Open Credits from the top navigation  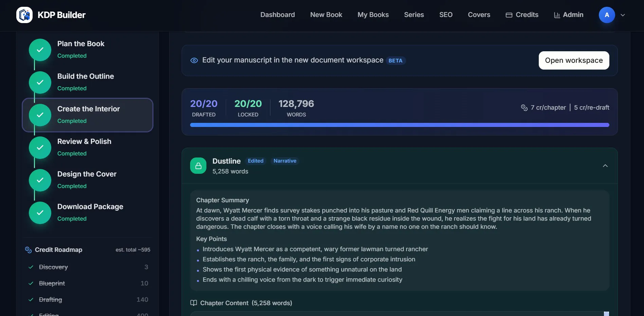click(x=522, y=15)
